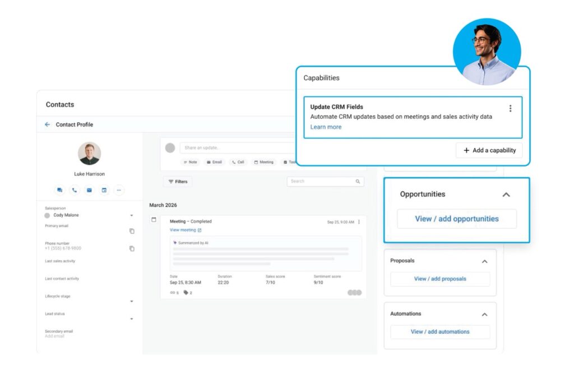Collapse the Automations section
The image size is (574, 392).
click(x=485, y=315)
